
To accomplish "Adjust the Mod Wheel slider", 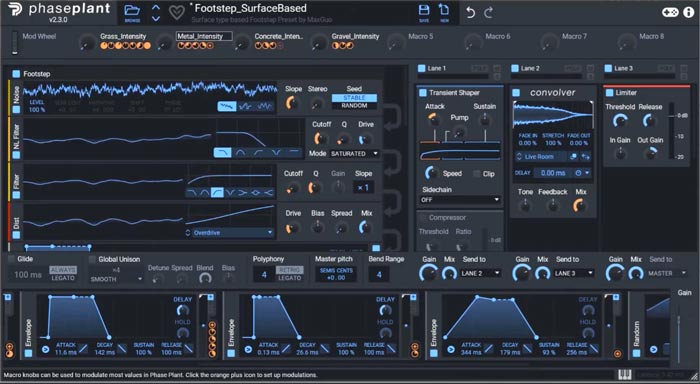I will 15,42.
